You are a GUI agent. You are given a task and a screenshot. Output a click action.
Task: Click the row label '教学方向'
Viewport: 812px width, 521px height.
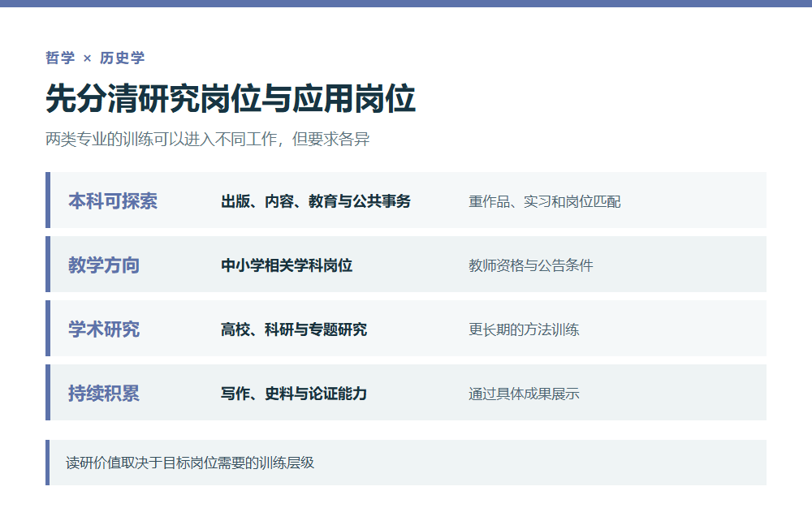[x=104, y=265]
